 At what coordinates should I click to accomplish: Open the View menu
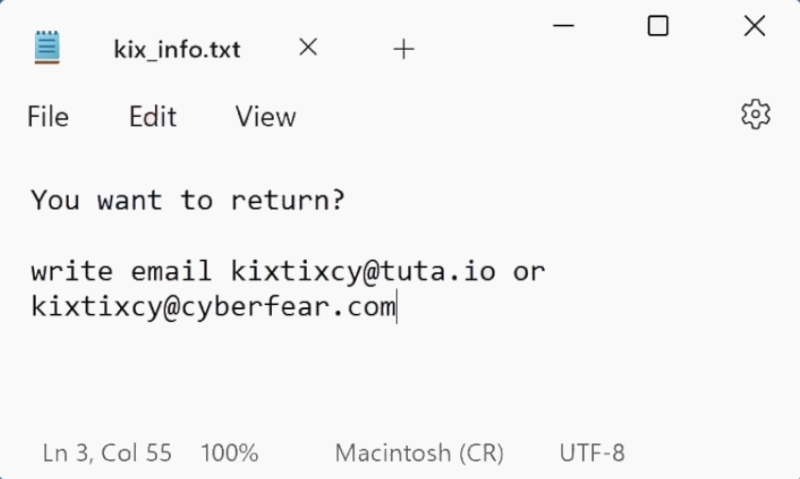tap(265, 117)
